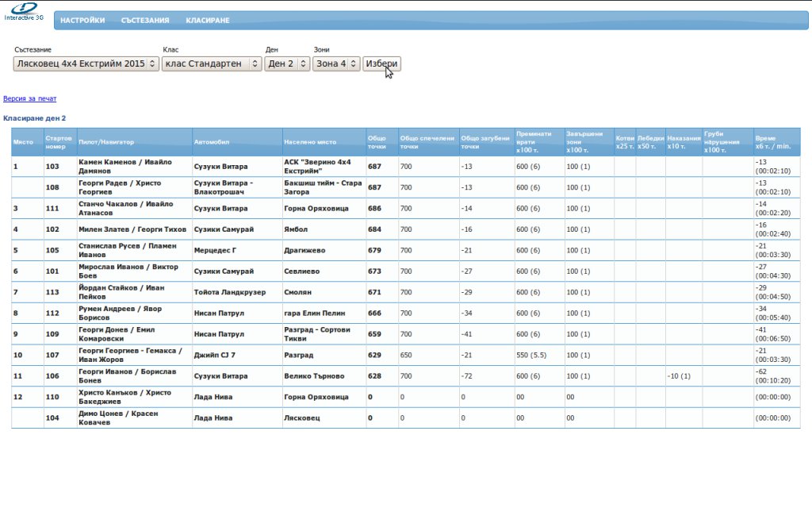Viewport: 812px width, 508px height.
Task: Open the Клас dropdown клас Стандартен
Action: click(212, 63)
